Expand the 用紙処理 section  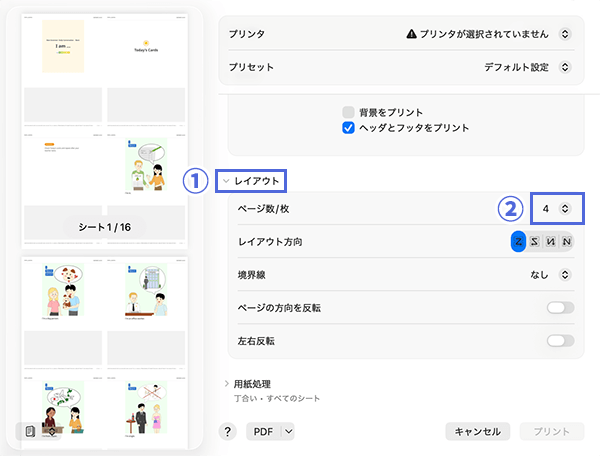coord(226,384)
